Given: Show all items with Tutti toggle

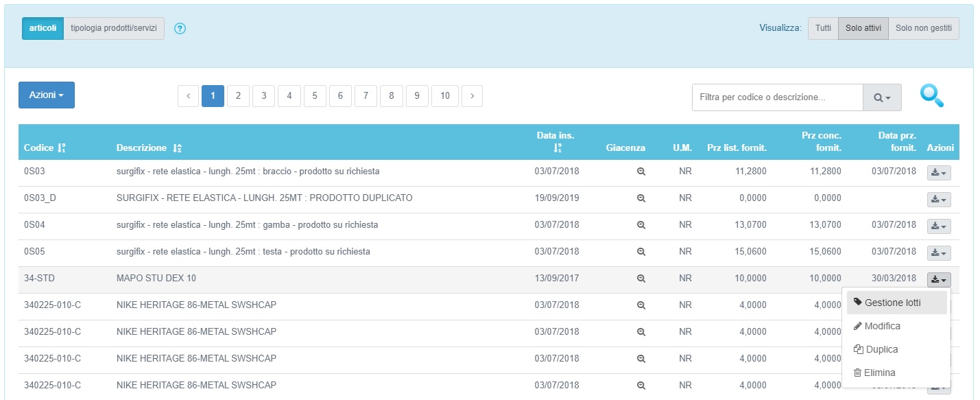Looking at the screenshot, I should [x=824, y=29].
